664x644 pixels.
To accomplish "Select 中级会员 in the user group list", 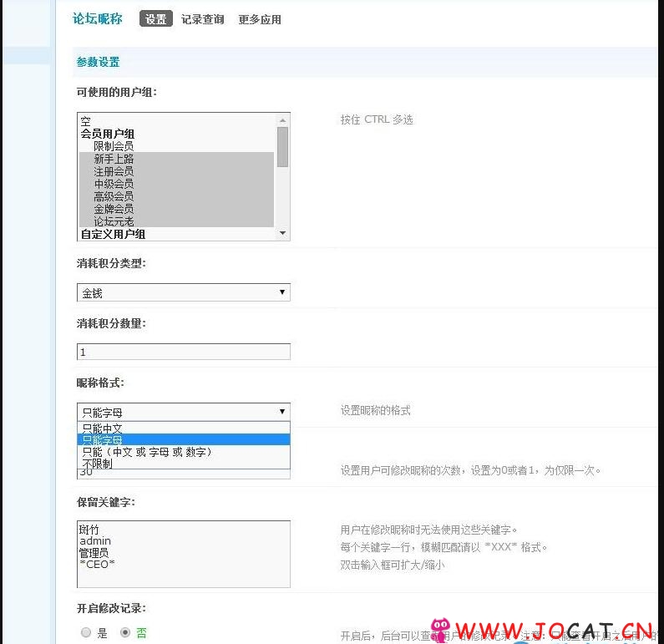I will coord(176,184).
